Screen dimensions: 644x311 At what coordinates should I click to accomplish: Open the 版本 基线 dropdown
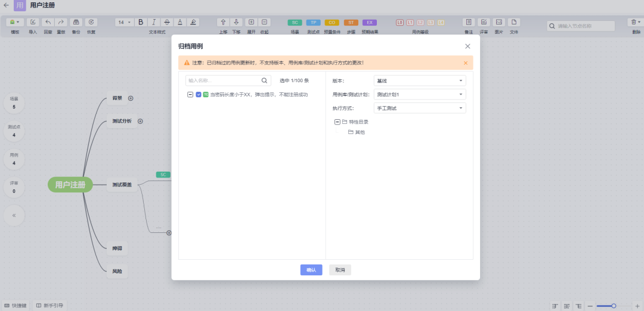click(420, 80)
